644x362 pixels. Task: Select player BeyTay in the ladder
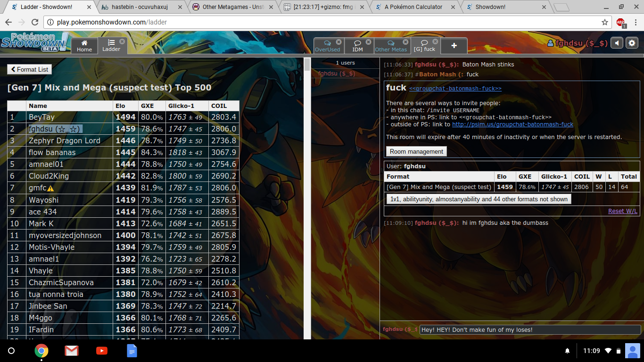[x=41, y=117]
